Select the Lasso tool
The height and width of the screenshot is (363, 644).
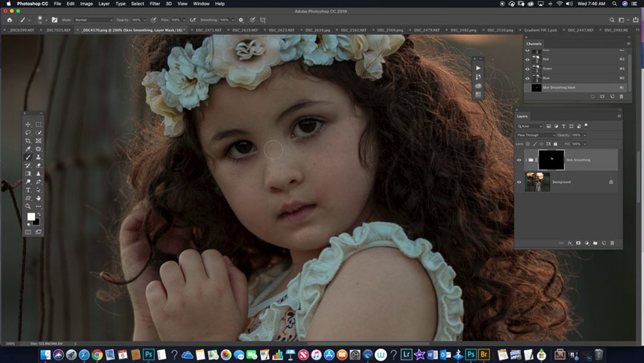[x=28, y=132]
